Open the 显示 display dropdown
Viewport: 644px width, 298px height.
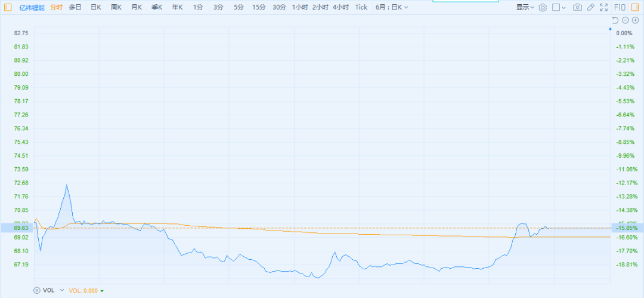525,7
